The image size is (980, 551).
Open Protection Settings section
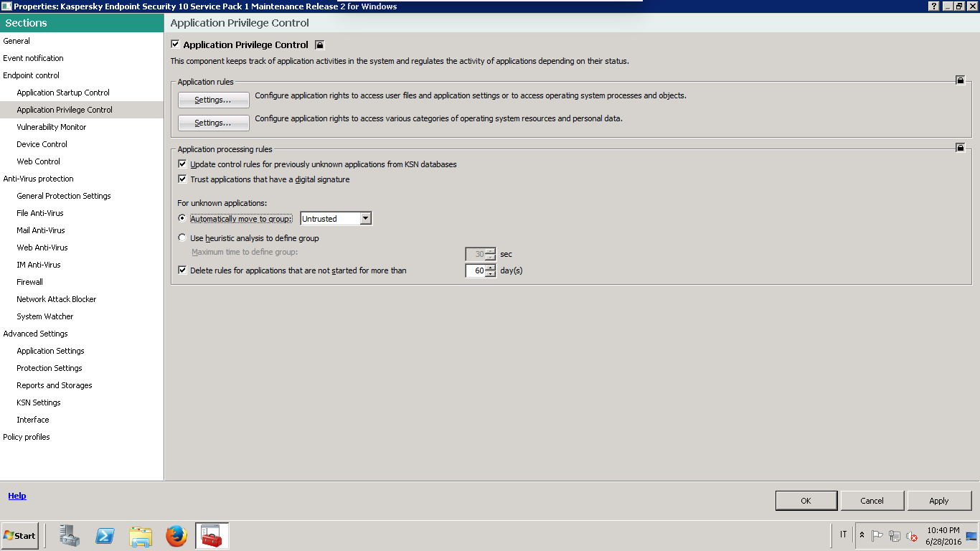pyautogui.click(x=50, y=368)
